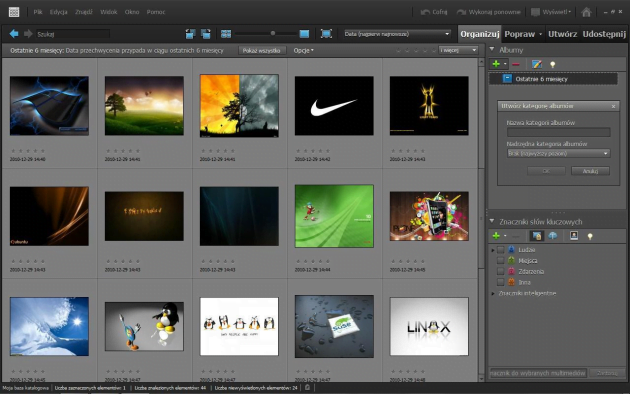Click the rotate left icon in toolbar
The height and width of the screenshot is (394, 630).
coord(190,34)
